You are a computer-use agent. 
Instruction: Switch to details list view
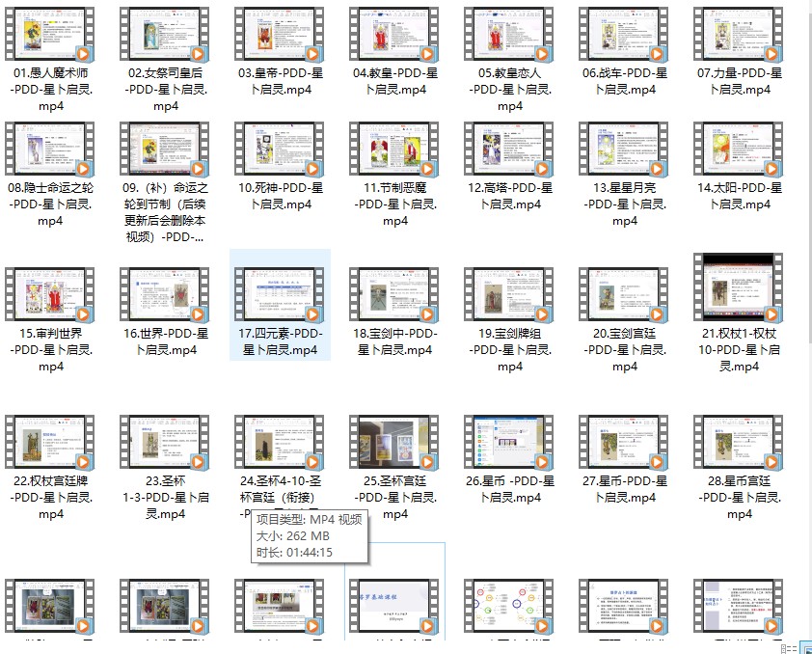[x=788, y=647]
